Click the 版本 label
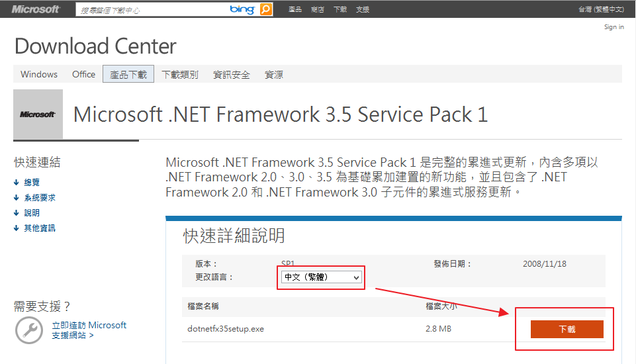636x364 pixels. click(206, 264)
